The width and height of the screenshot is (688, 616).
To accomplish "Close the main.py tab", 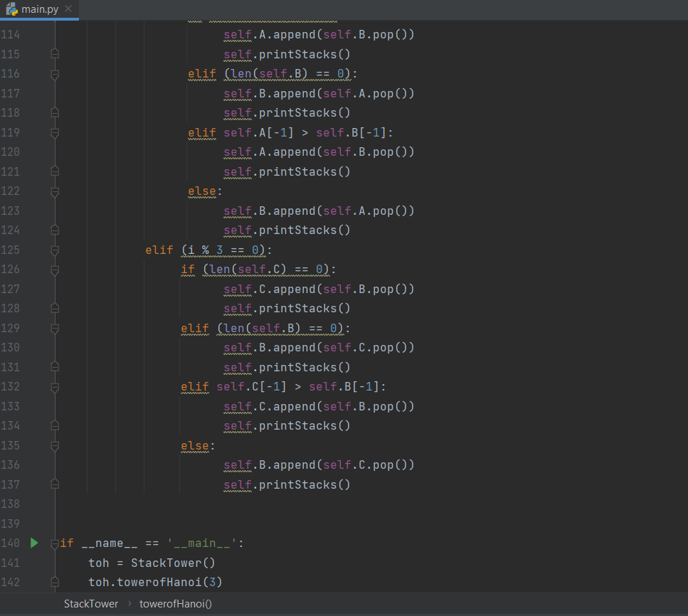I will tap(68, 9).
